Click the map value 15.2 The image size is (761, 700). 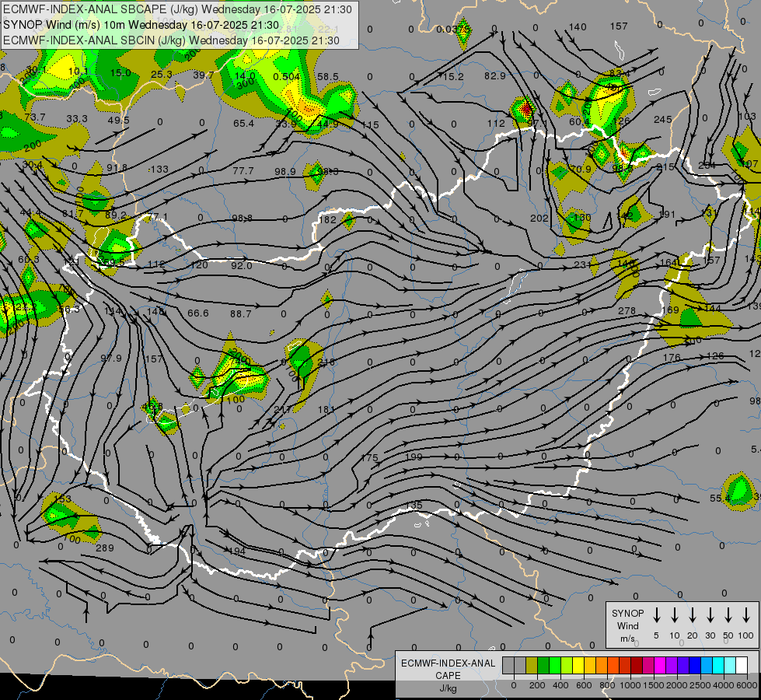click(453, 77)
